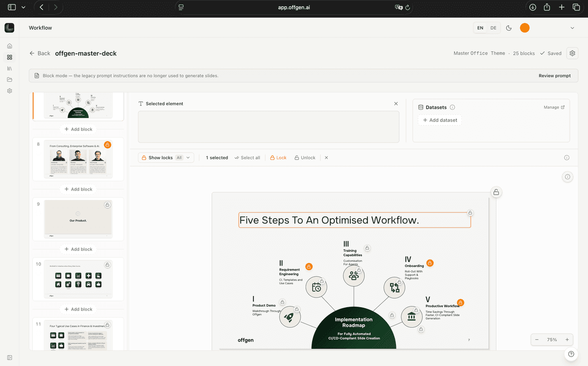Select the calendar clock icon on slide
Viewport: 588px width, 366px height.
316,287
